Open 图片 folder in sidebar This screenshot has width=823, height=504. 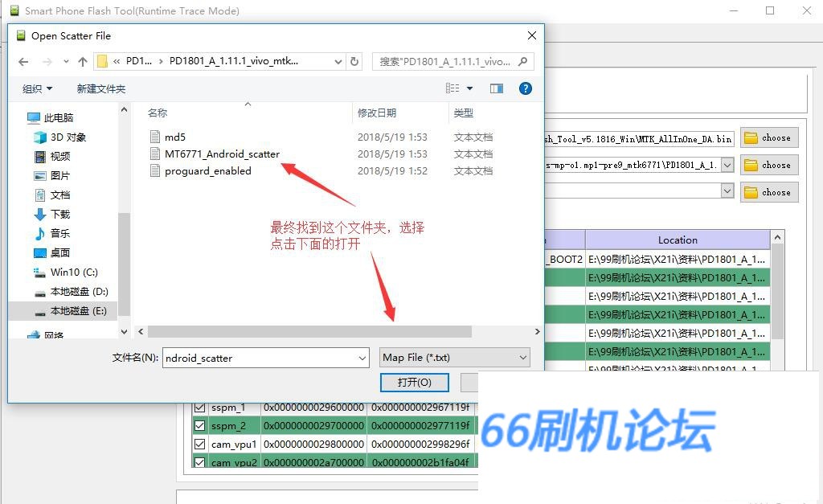click(x=52, y=175)
